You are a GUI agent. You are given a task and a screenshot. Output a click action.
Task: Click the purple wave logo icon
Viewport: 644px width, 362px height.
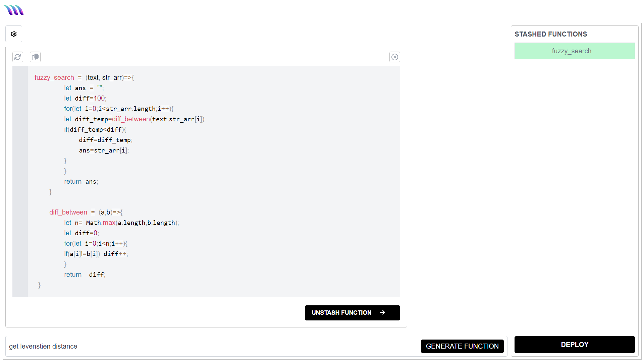click(x=14, y=10)
